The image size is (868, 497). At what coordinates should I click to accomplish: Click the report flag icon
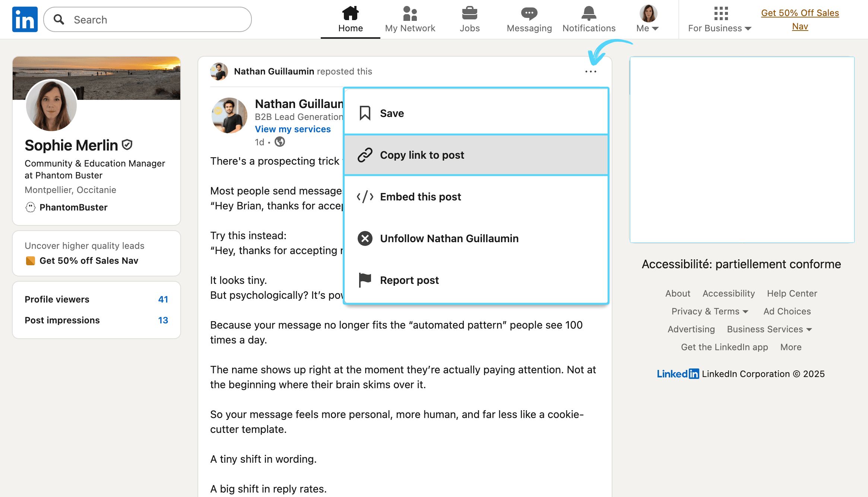(365, 280)
